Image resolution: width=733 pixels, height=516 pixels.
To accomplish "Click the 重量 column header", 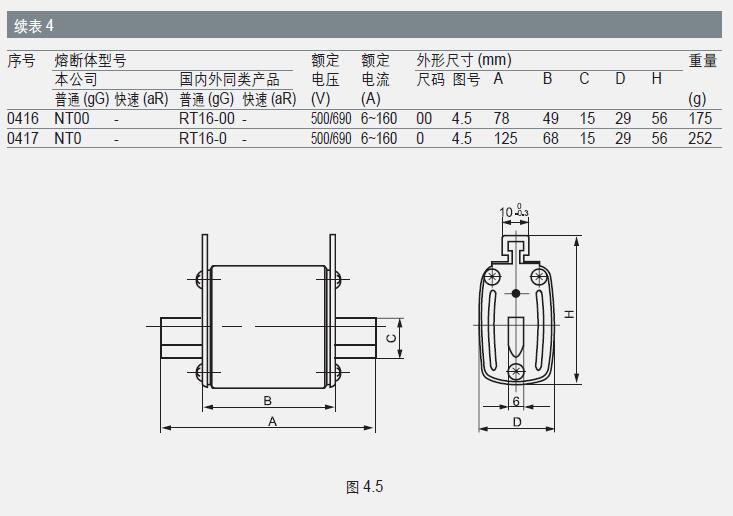I will [702, 61].
